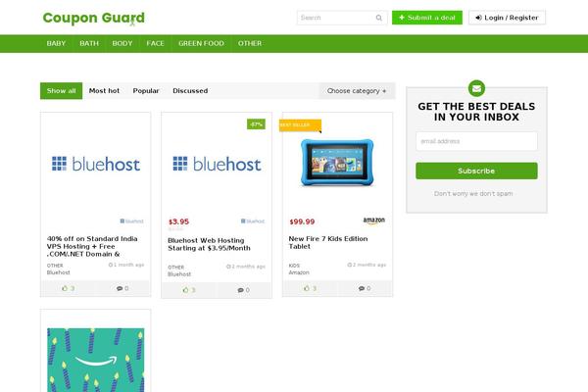This screenshot has height=392, width=588.
Task: Click the thumbs-up icon on the VPS Hosting deal
Action: pos(65,288)
